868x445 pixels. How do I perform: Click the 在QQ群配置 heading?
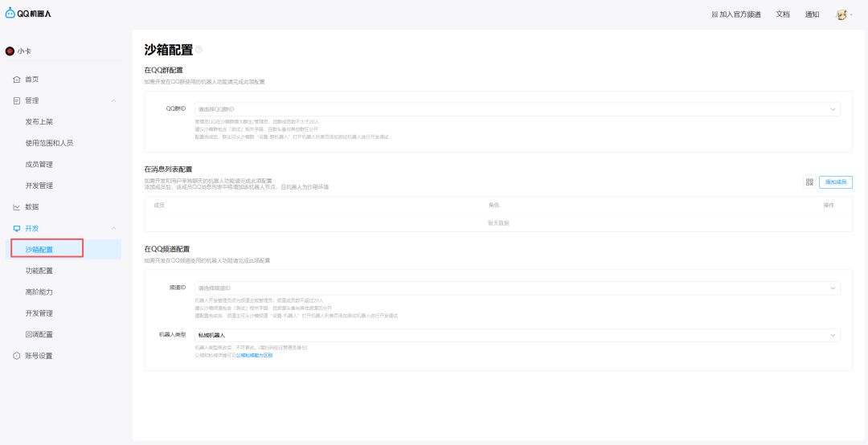163,71
